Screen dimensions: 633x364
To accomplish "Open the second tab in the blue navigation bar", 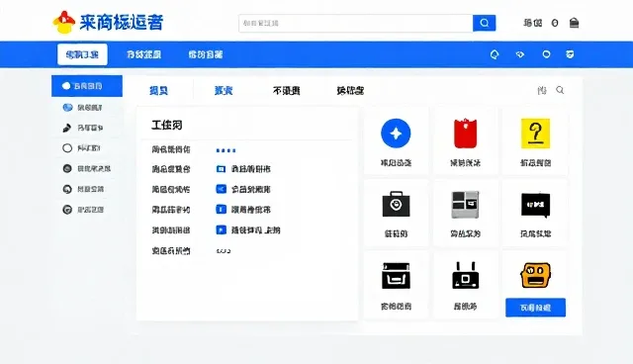I will (143, 54).
